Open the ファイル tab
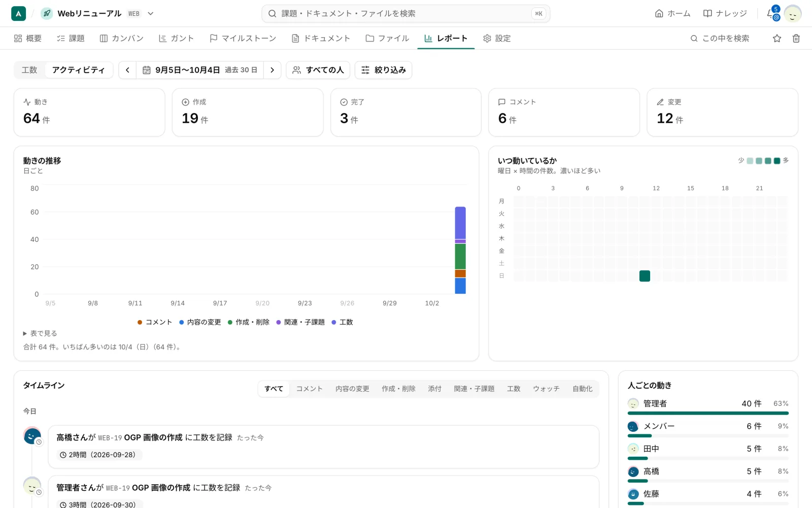 [387, 39]
